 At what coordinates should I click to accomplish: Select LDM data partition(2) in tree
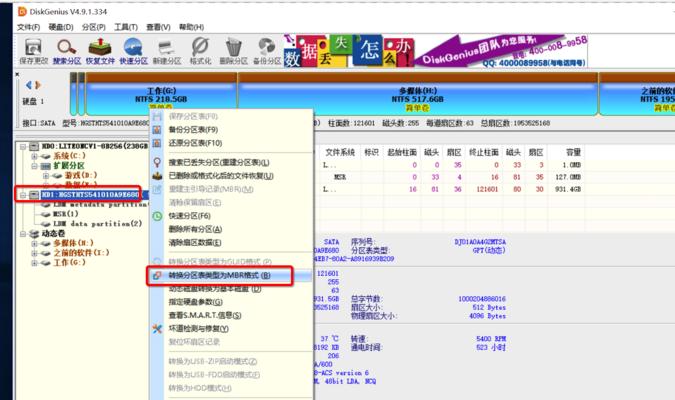pos(97,223)
